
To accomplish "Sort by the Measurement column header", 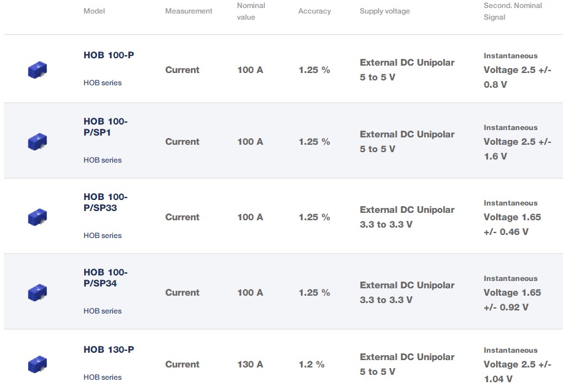I will point(188,11).
